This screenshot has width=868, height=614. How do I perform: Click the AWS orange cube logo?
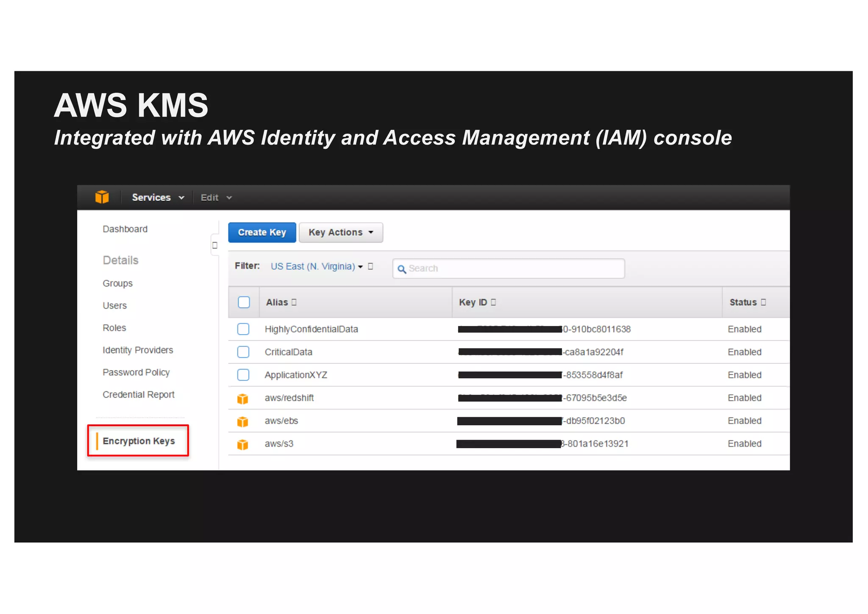[102, 197]
